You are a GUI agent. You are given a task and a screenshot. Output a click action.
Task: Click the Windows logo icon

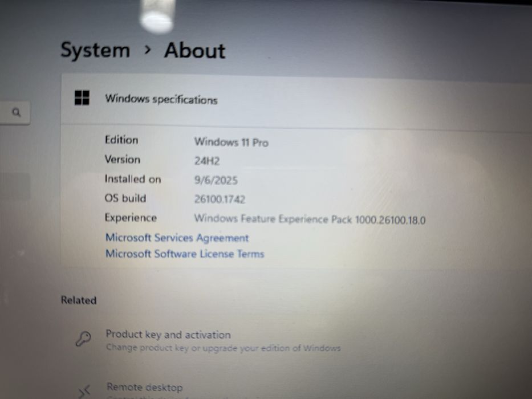[x=82, y=97]
